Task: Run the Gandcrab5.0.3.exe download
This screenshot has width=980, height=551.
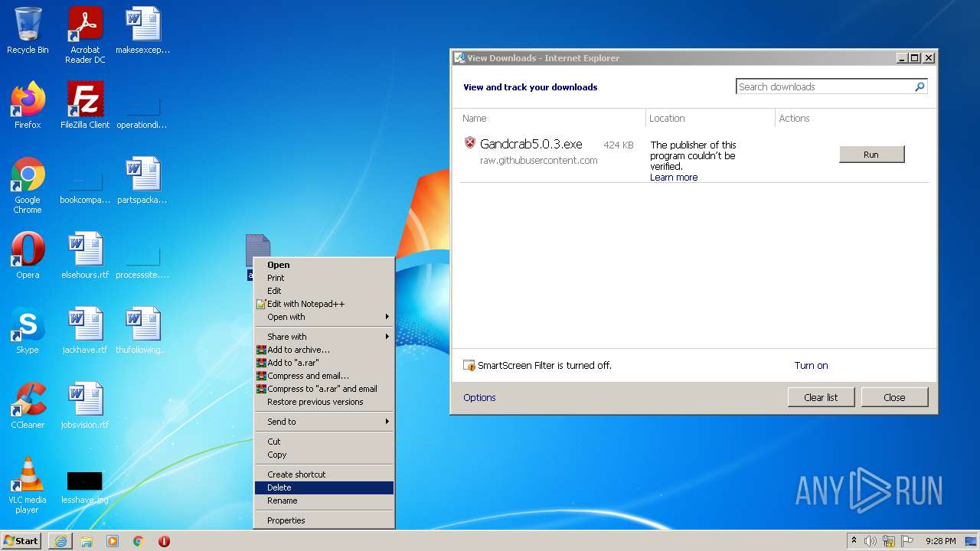Action: (x=872, y=155)
